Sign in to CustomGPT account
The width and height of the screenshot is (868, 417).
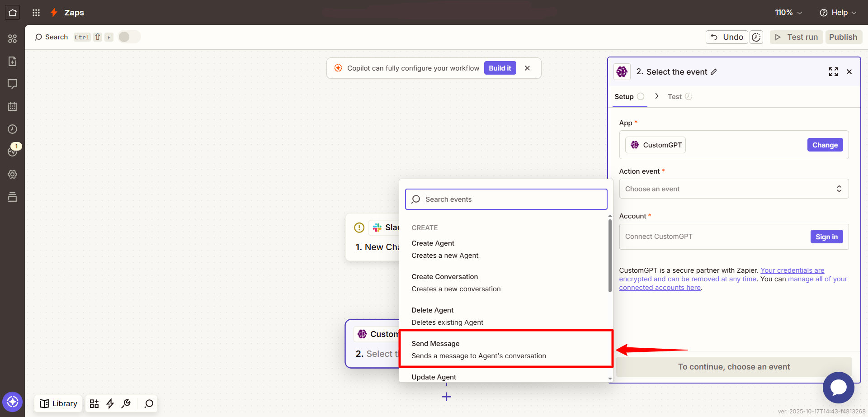[x=826, y=237]
